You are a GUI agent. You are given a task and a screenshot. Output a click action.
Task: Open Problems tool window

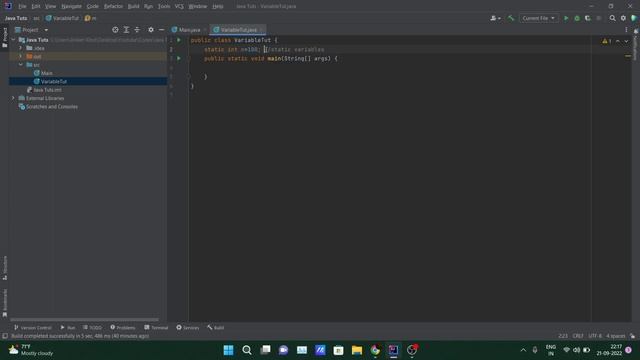[122, 328]
